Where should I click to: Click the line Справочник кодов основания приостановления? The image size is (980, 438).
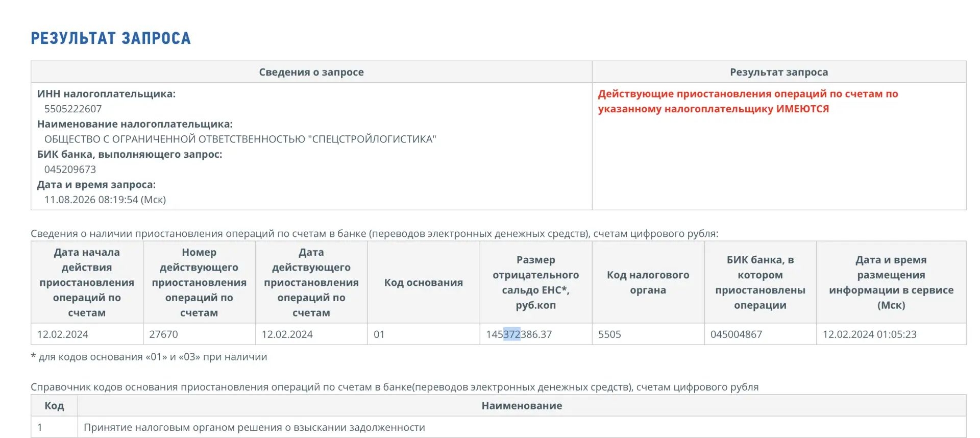(x=395, y=387)
